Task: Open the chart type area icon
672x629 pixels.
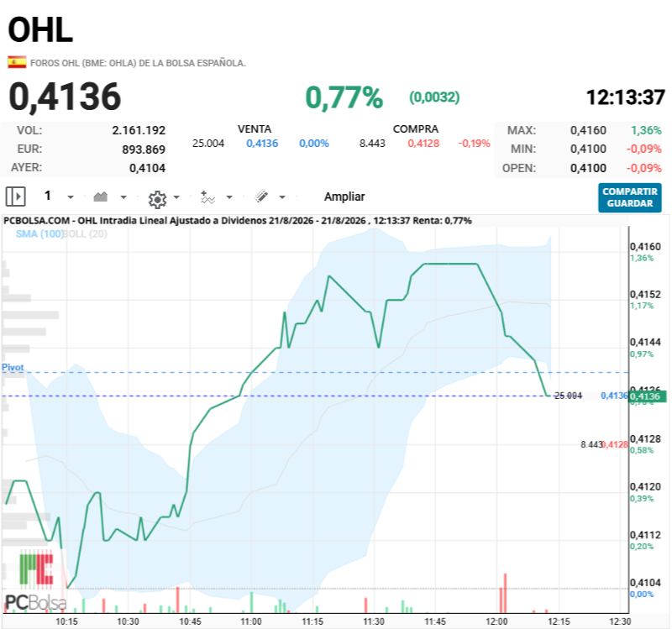Action: pyautogui.click(x=100, y=197)
